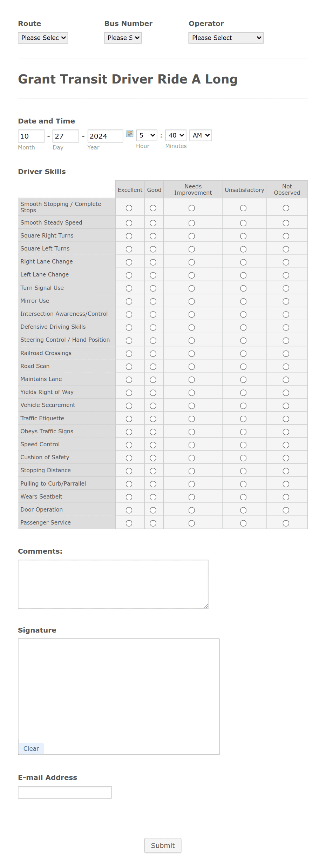Select Good for Turn Signal Use
The height and width of the screenshot is (868, 326).
click(153, 288)
